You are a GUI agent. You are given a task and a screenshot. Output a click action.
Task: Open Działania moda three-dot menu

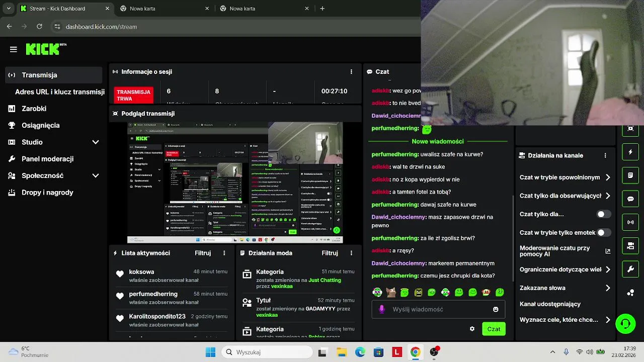tap(351, 253)
